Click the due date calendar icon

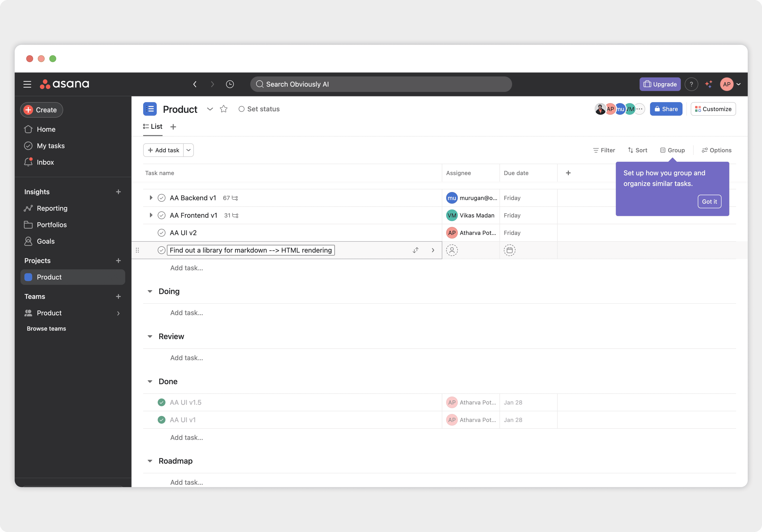click(509, 250)
